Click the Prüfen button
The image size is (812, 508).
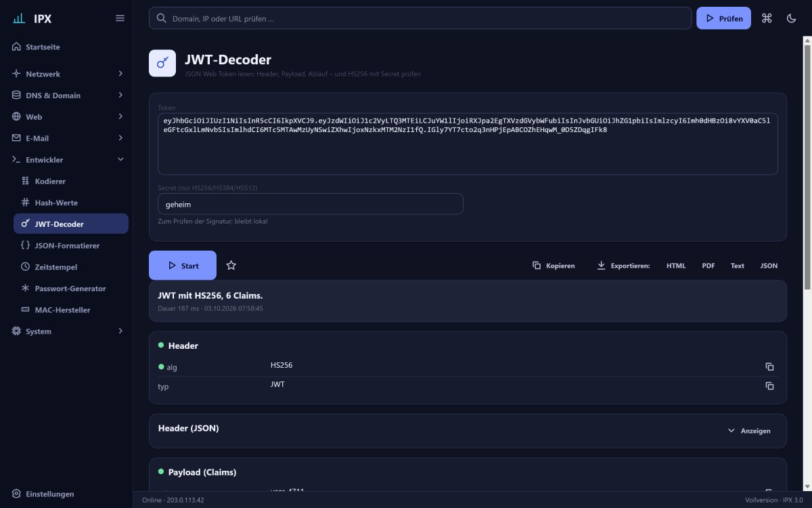pyautogui.click(x=723, y=18)
